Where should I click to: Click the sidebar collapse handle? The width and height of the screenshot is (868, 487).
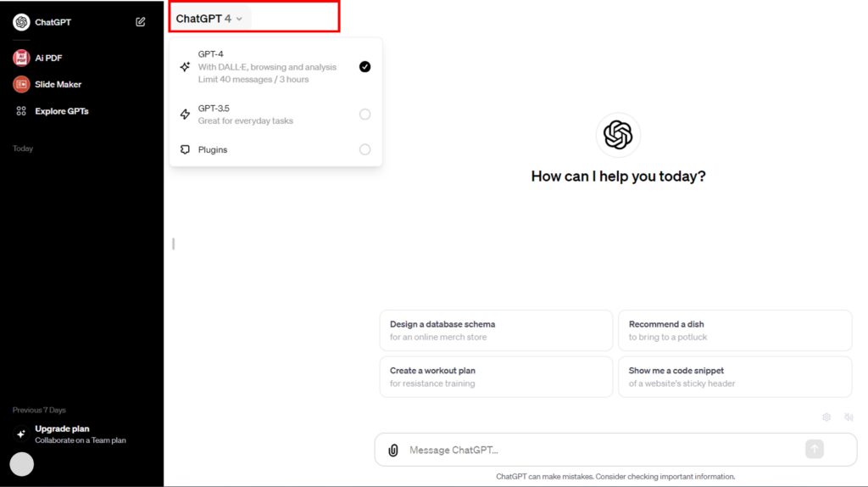[173, 243]
